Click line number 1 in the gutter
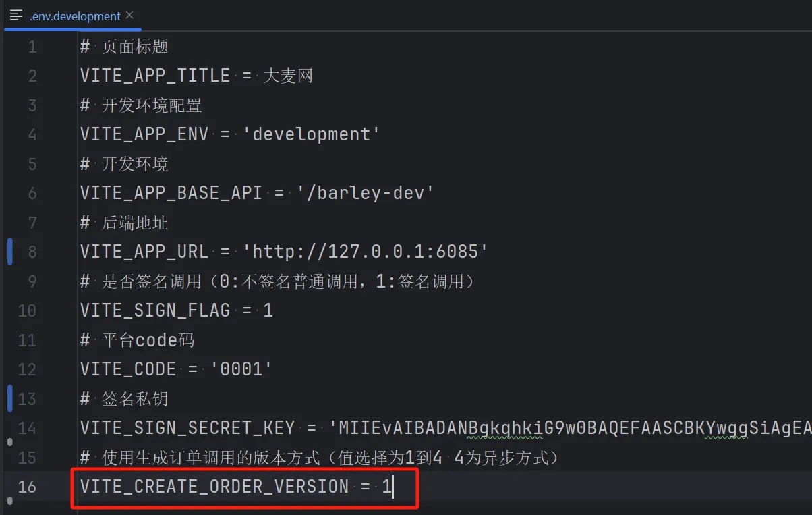The image size is (812, 515). pos(32,47)
